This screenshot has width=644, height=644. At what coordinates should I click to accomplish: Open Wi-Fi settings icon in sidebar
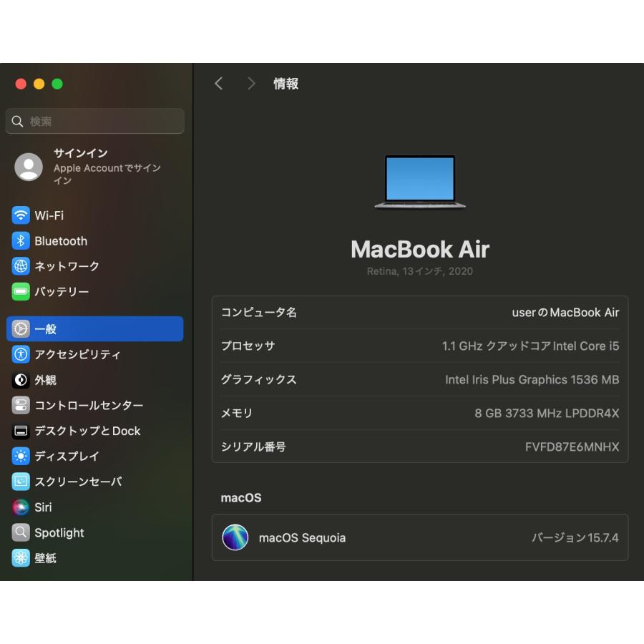(21, 215)
